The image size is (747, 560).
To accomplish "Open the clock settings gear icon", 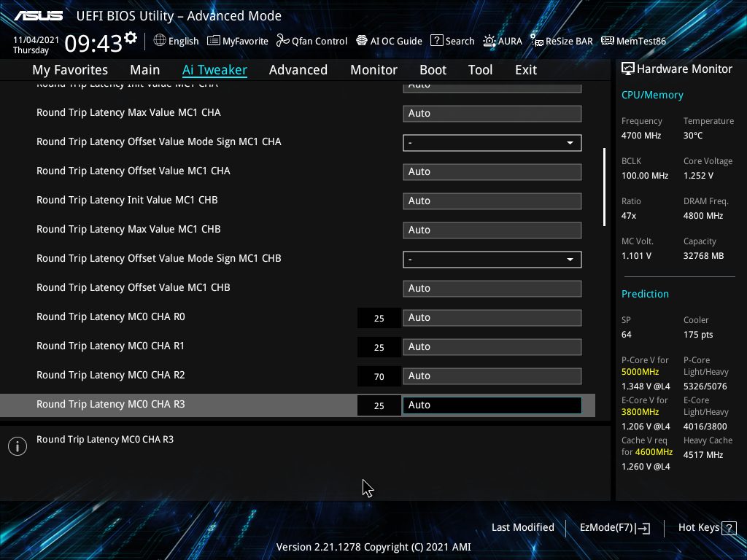I will [x=131, y=38].
